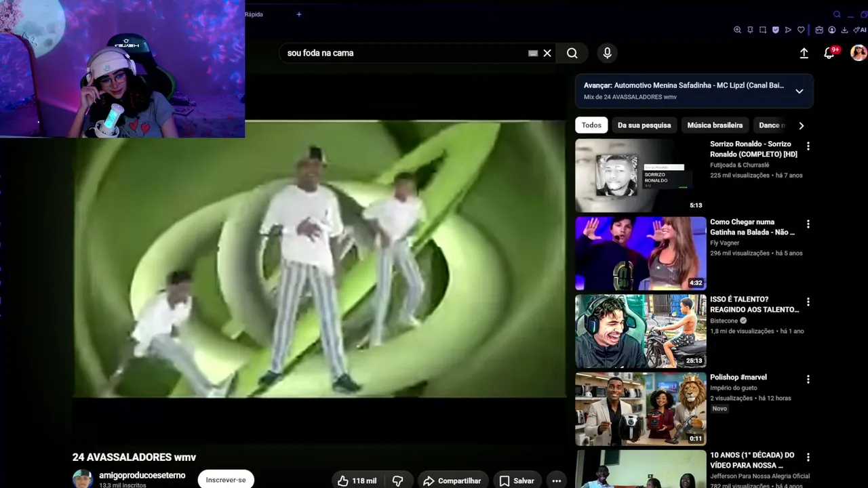
Task: Open more actions menu beside 'Salvar'
Action: 557,481
